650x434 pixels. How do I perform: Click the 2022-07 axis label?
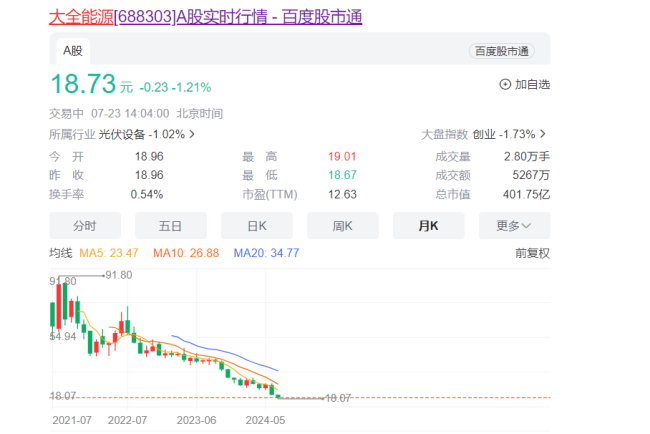(127, 420)
